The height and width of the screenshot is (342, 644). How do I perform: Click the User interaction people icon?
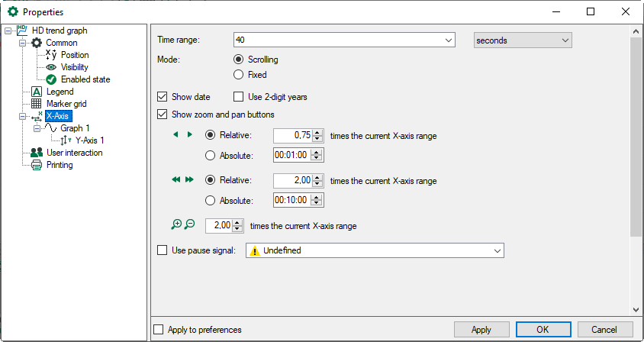point(36,153)
